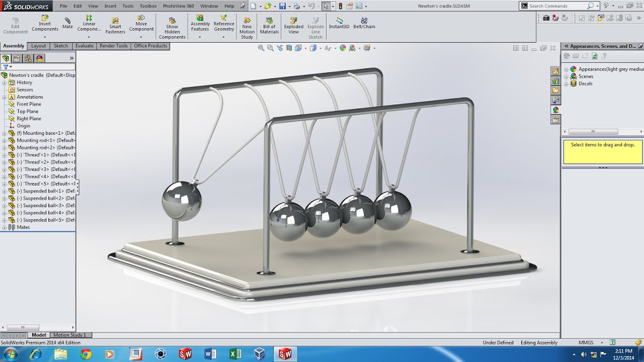Open the File menu

click(63, 6)
